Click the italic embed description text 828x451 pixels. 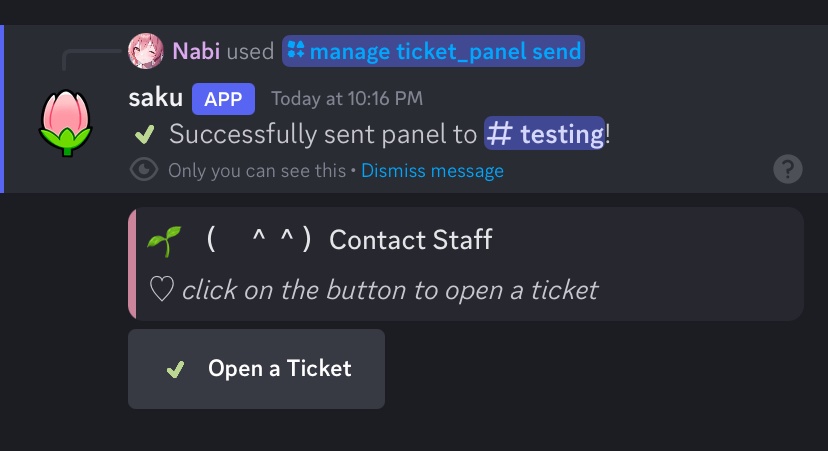tap(389, 290)
